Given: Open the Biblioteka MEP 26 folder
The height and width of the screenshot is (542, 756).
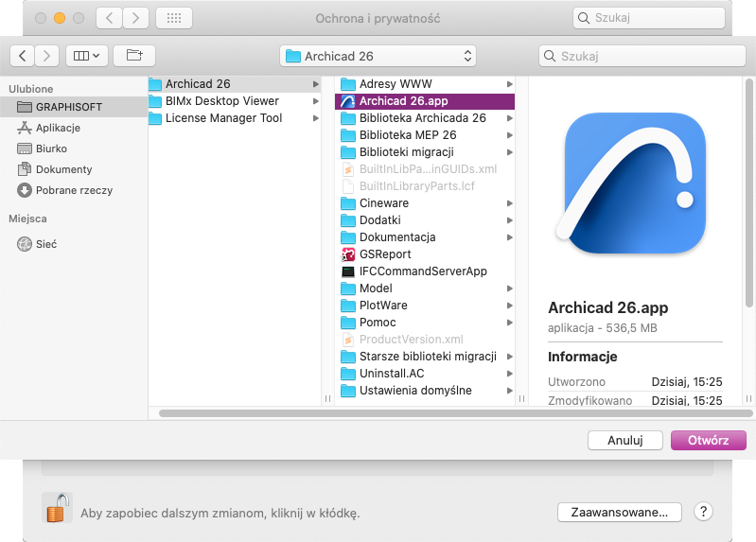Looking at the screenshot, I should click(x=425, y=135).
